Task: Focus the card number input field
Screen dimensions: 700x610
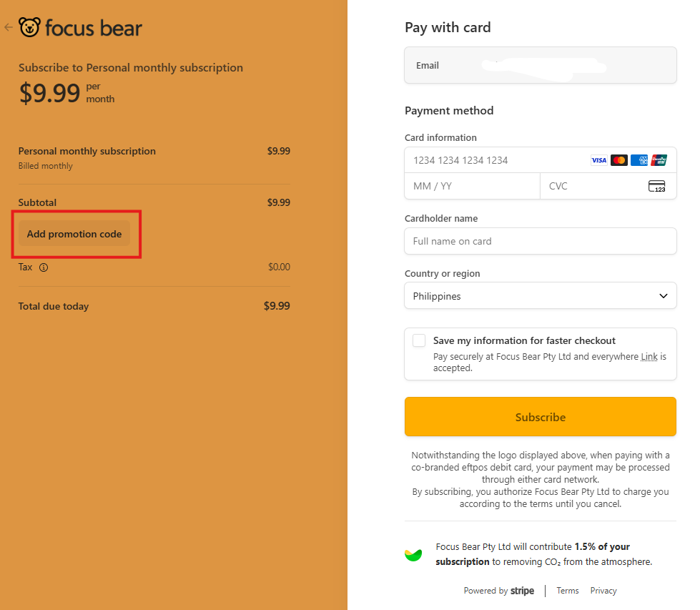Action: click(x=493, y=160)
